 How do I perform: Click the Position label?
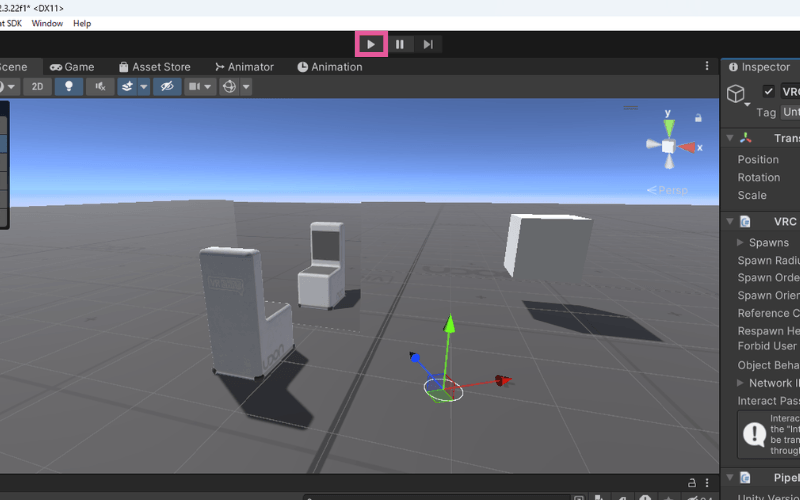758,160
